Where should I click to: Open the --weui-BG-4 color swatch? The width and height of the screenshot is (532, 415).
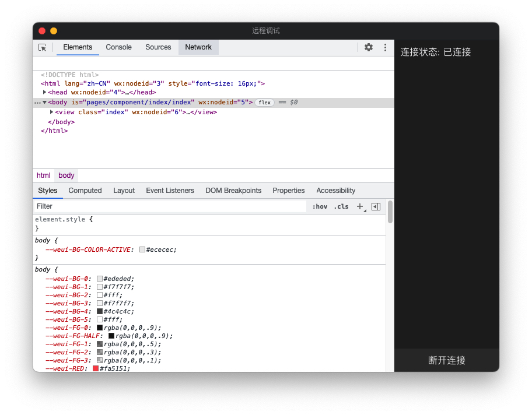click(x=100, y=311)
